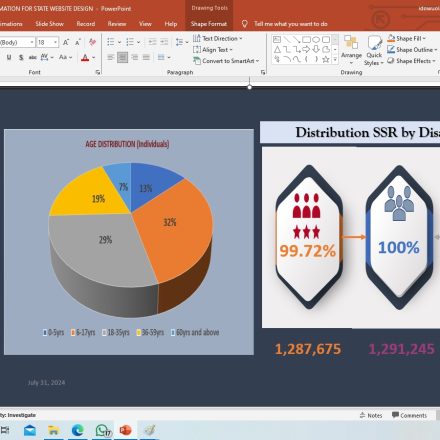Click the Increase Font Size icon
Screen dimensions: 440x440
66,42
